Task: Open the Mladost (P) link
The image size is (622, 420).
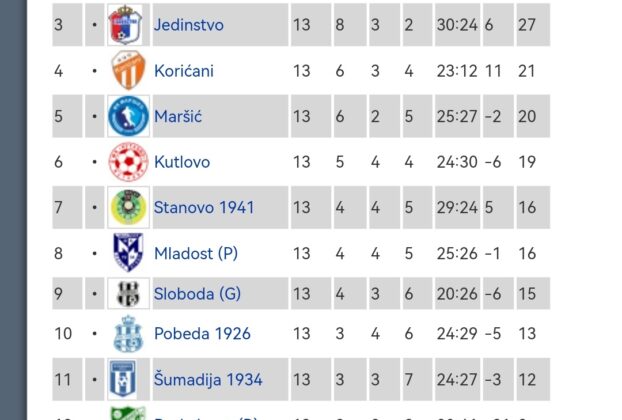Action: 196,254
